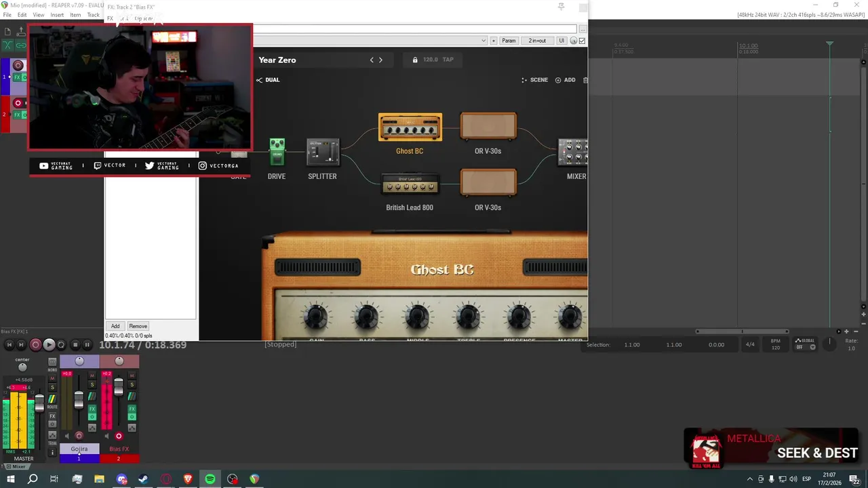Select the Gojira track name label
868x488 pixels.
pyautogui.click(x=79, y=449)
